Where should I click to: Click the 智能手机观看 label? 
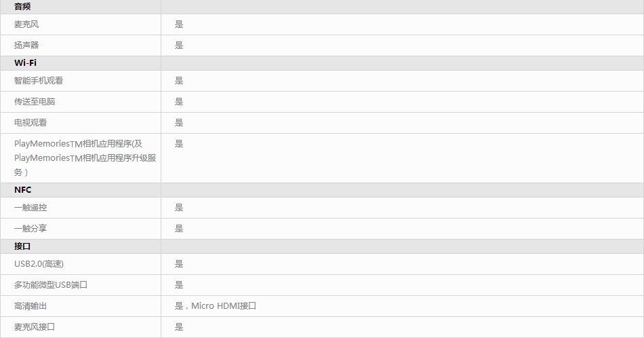click(39, 81)
